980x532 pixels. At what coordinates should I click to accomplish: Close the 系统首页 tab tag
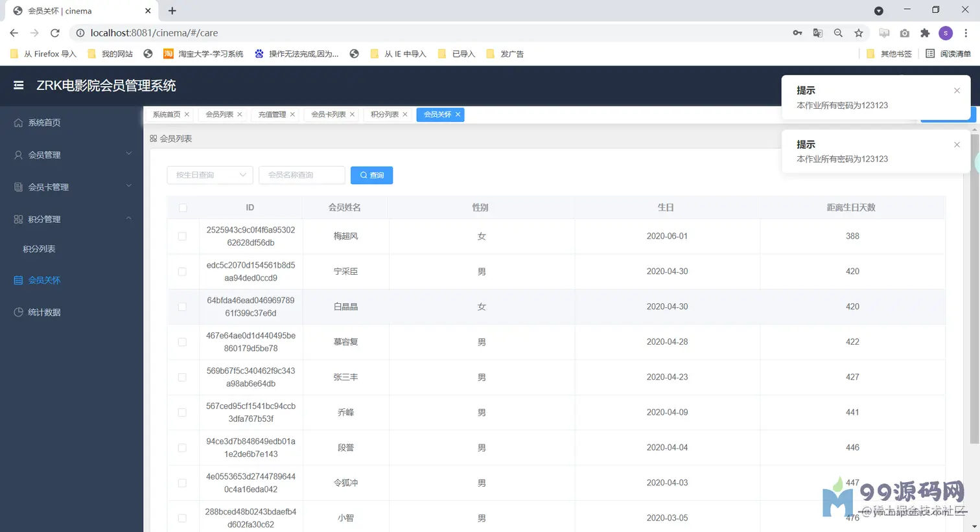(187, 115)
